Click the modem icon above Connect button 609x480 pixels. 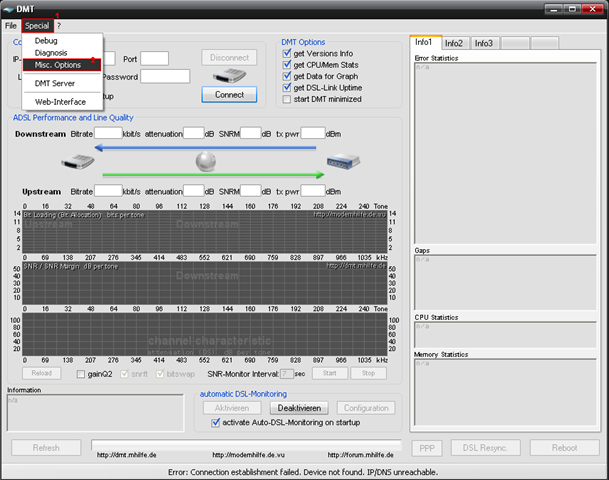(229, 75)
